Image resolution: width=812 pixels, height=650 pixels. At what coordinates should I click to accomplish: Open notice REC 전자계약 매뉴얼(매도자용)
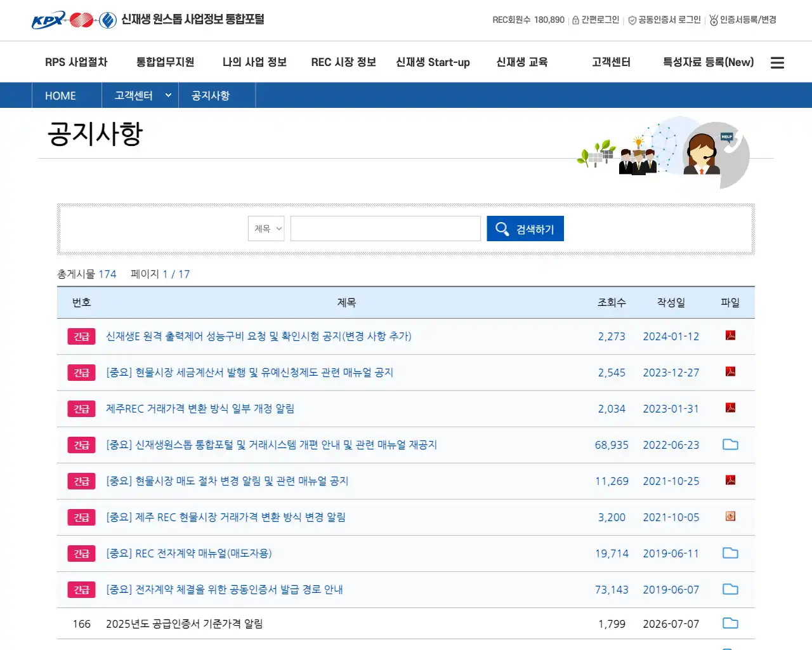tap(189, 554)
